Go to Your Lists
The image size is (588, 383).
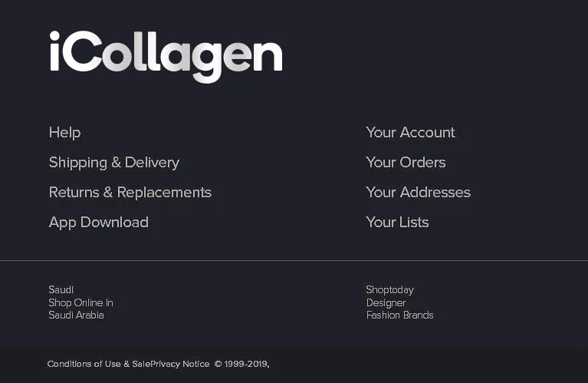[x=397, y=223]
